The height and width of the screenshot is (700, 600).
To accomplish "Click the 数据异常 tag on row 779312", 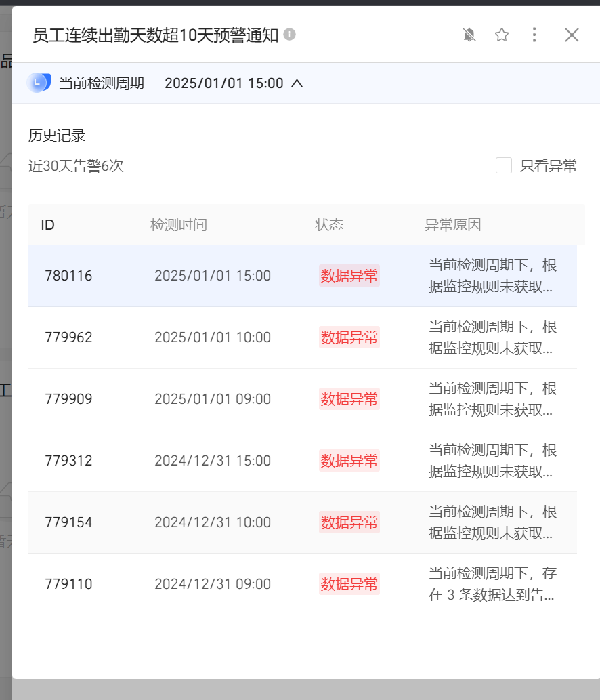I will [349, 460].
